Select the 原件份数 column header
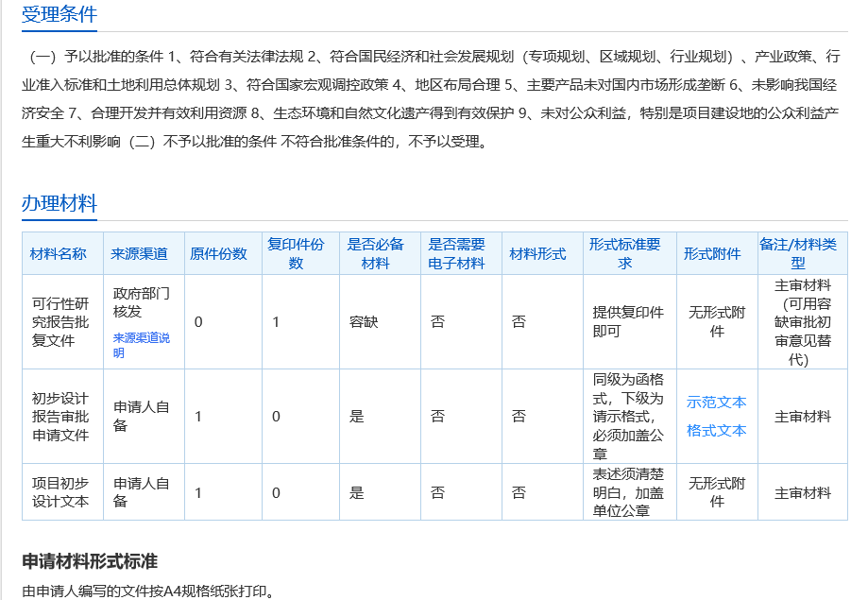The width and height of the screenshot is (868, 600). pyautogui.click(x=219, y=253)
